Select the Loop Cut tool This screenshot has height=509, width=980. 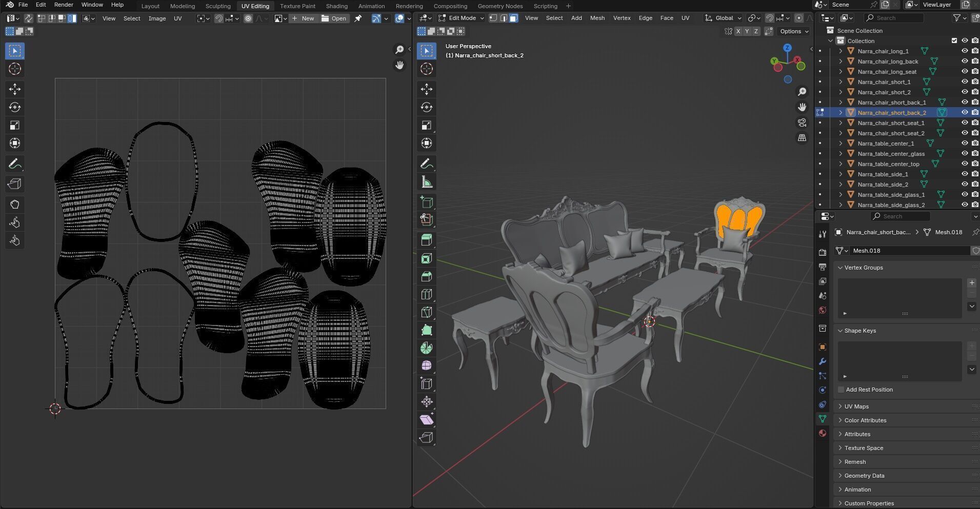(427, 294)
